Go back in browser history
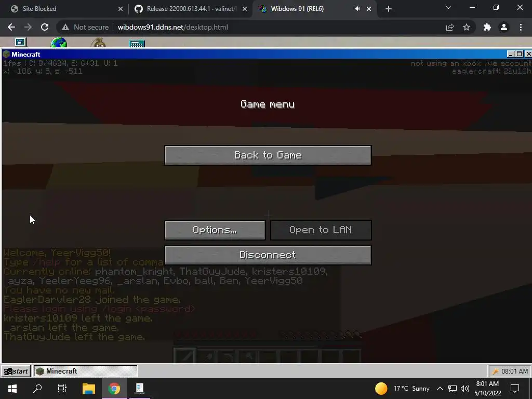Image resolution: width=532 pixels, height=399 pixels. pyautogui.click(x=11, y=27)
